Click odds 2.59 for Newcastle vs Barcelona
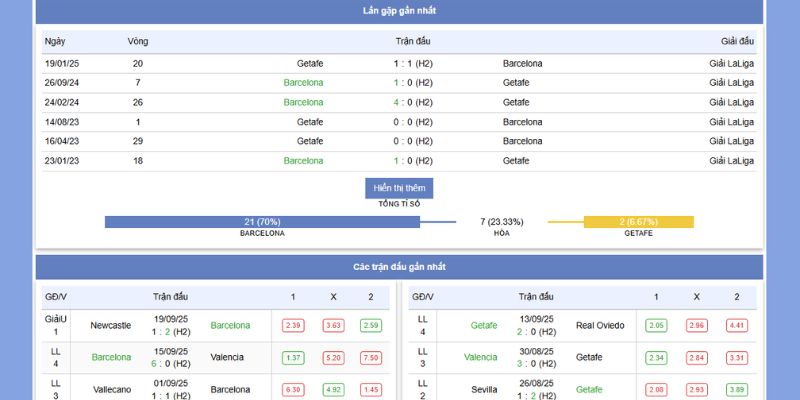 tap(371, 326)
